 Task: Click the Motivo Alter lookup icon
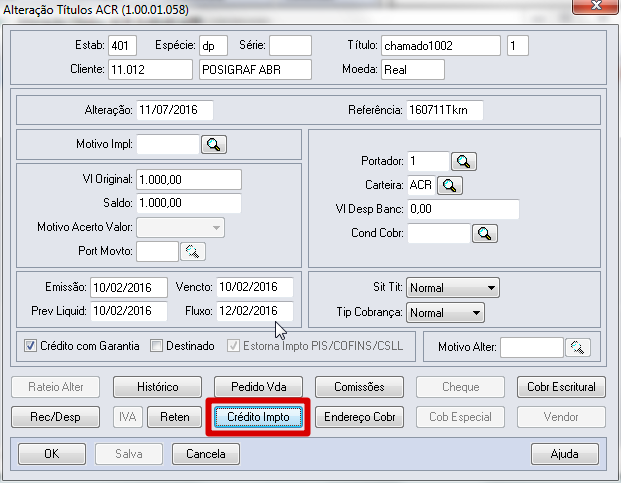coord(578,348)
